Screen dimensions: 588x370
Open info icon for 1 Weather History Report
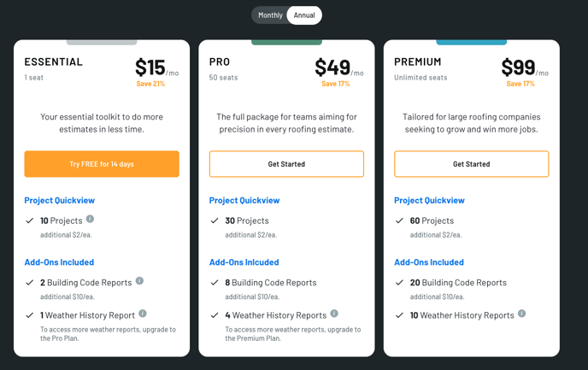(143, 314)
